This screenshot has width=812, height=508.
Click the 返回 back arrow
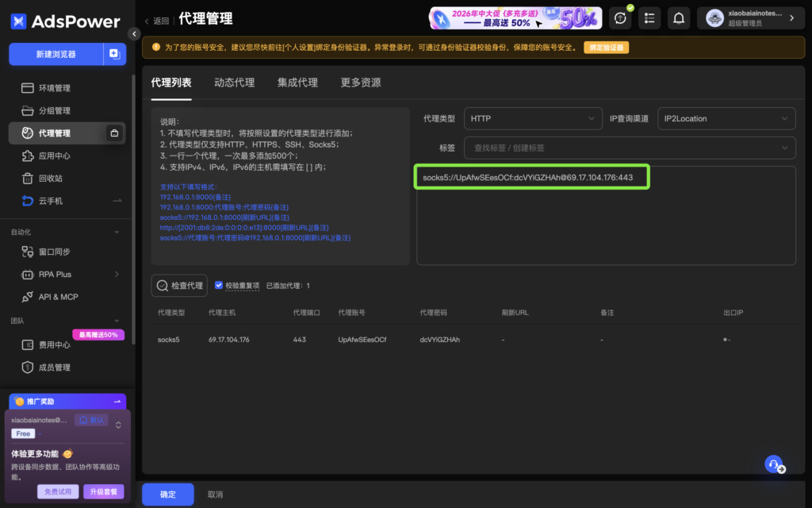147,21
